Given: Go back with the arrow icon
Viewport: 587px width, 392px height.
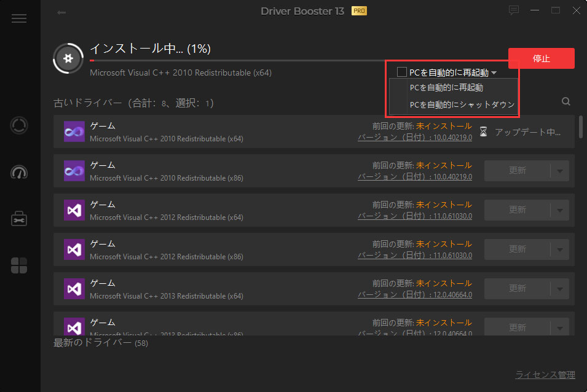Looking at the screenshot, I should (61, 13).
